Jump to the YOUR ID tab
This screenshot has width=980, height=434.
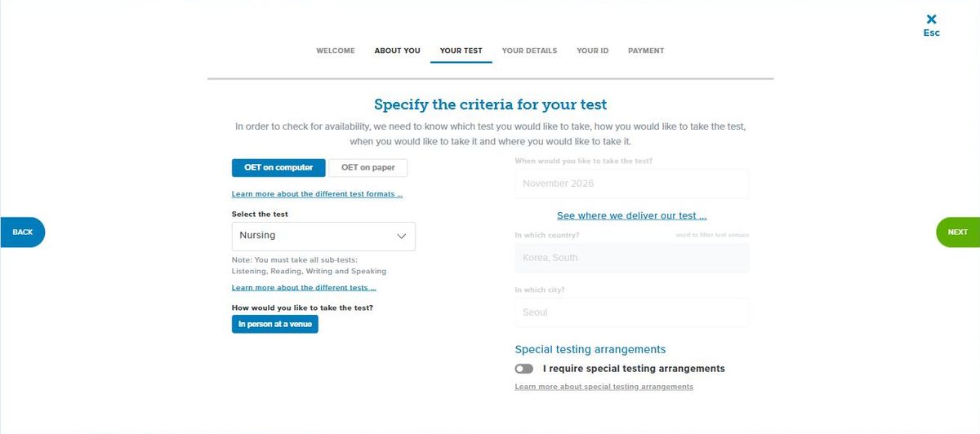593,51
